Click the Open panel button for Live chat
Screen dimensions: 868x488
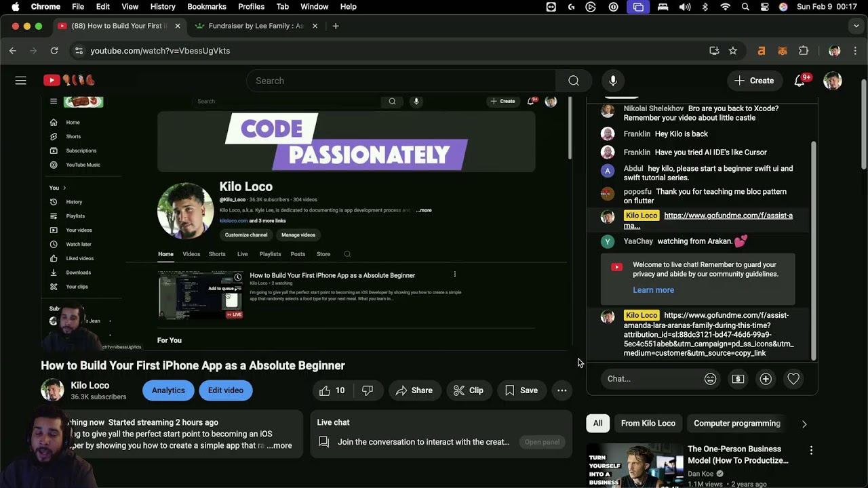[542, 442]
